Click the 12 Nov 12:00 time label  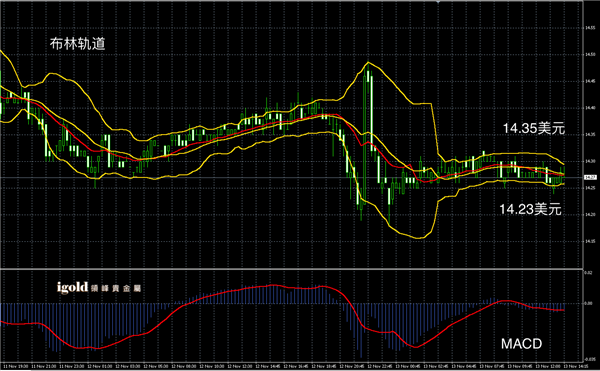pos(240,366)
